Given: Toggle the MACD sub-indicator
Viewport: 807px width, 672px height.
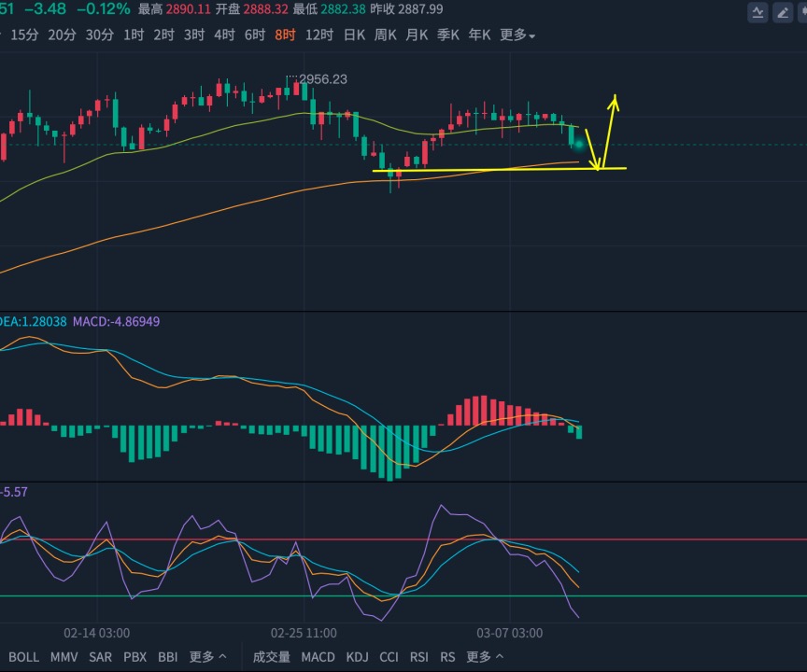Looking at the screenshot, I should [x=319, y=657].
